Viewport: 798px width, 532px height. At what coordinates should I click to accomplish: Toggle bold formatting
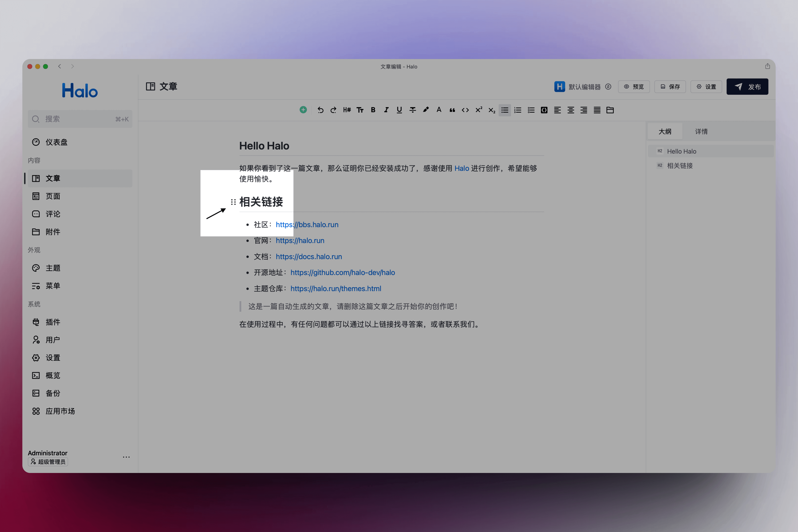pos(373,110)
